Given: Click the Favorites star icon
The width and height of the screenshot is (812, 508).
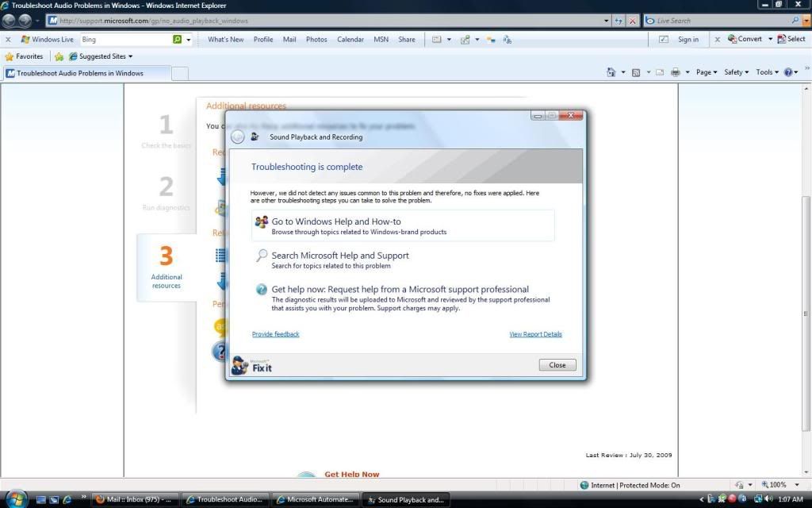Looking at the screenshot, I should 9,56.
